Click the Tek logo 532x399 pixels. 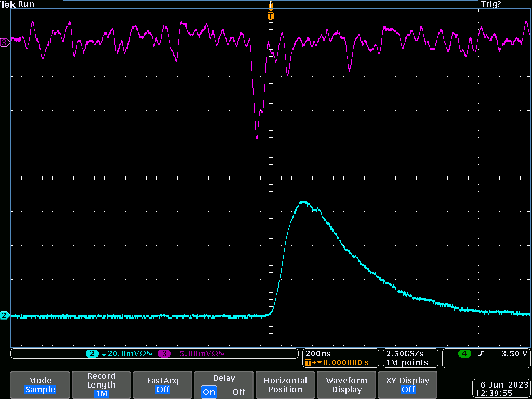[8, 4]
